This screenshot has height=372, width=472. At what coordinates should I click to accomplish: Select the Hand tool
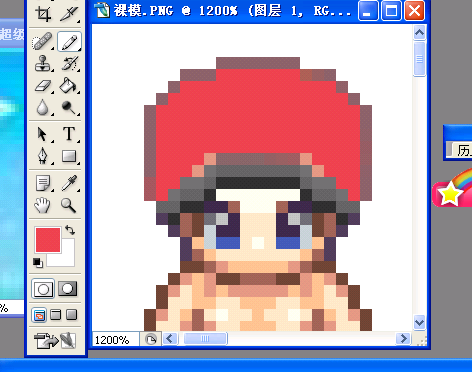coord(43,205)
